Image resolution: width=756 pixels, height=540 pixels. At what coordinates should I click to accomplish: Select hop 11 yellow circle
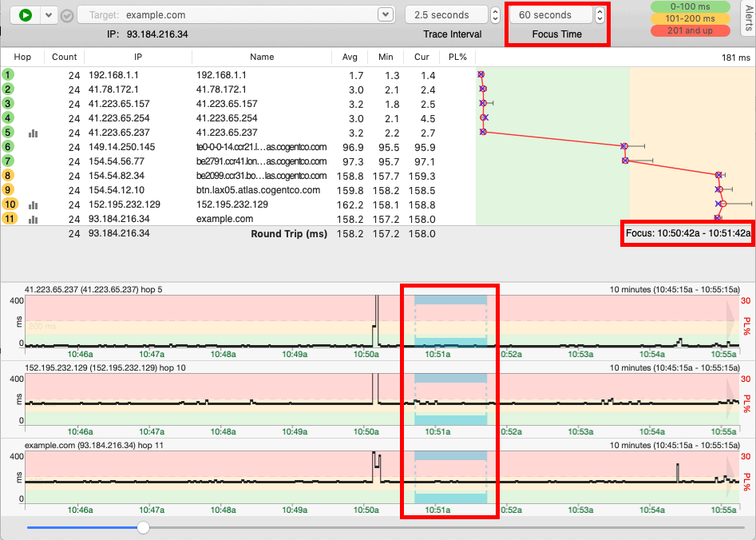10,219
